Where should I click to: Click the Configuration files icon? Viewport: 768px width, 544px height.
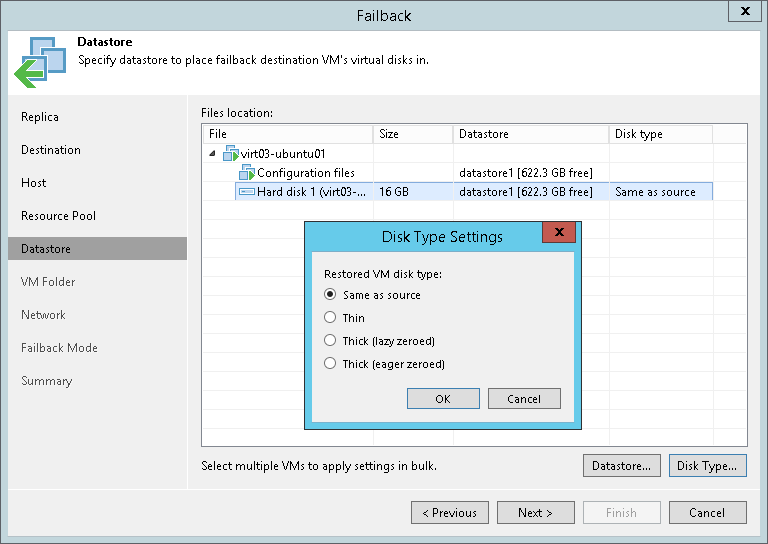coord(247,172)
